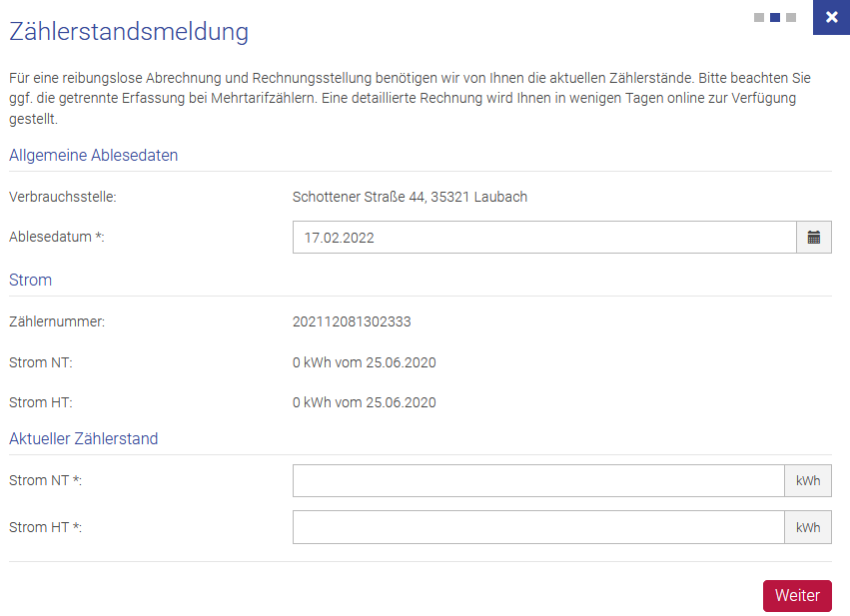The image size is (850, 616).
Task: Focus the Ablesedatum date field
Action: [x=543, y=238]
